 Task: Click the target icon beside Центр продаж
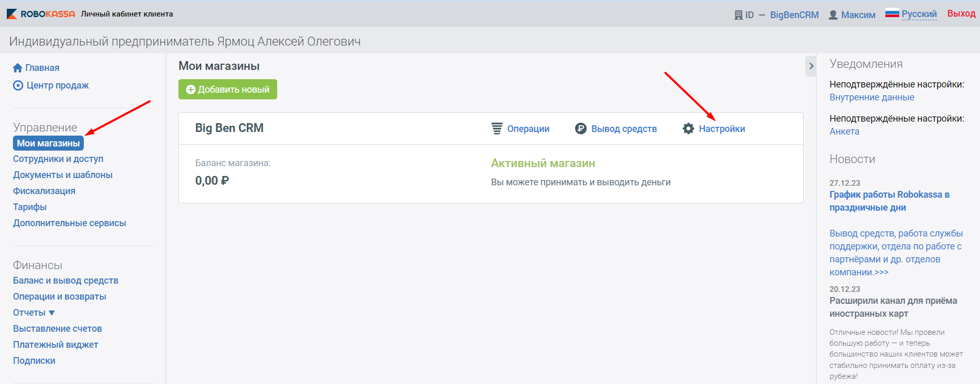tap(18, 85)
